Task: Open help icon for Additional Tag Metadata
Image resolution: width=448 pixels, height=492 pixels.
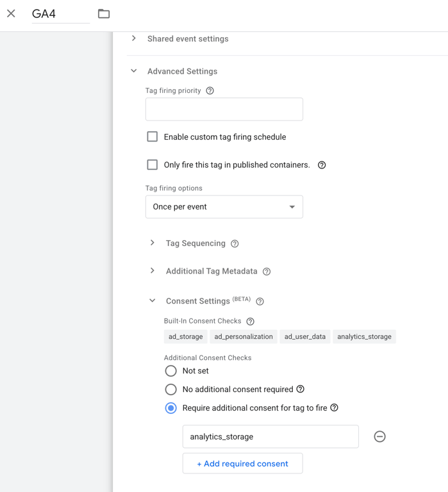Action: pos(267,272)
